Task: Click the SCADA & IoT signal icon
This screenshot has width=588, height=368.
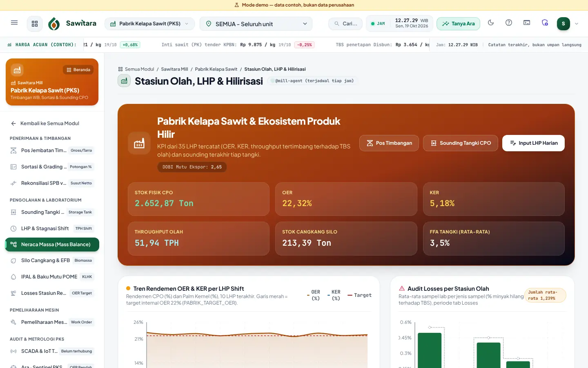Action: click(x=13, y=351)
